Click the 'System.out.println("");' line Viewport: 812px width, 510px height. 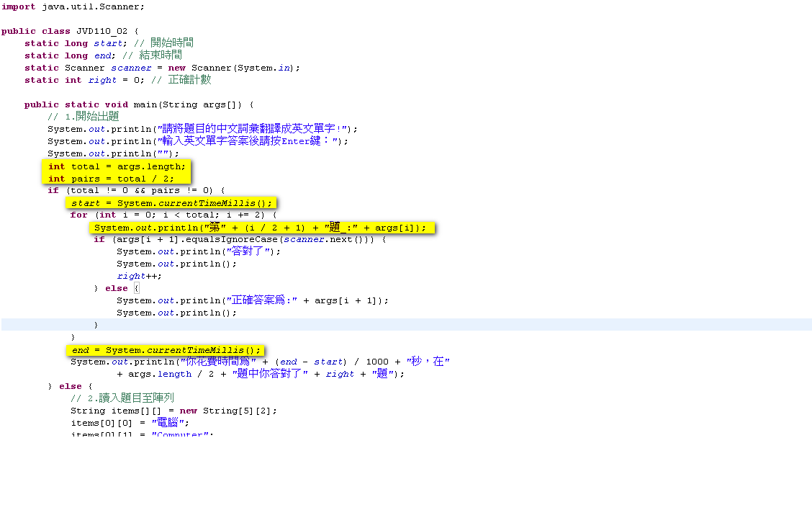point(114,154)
